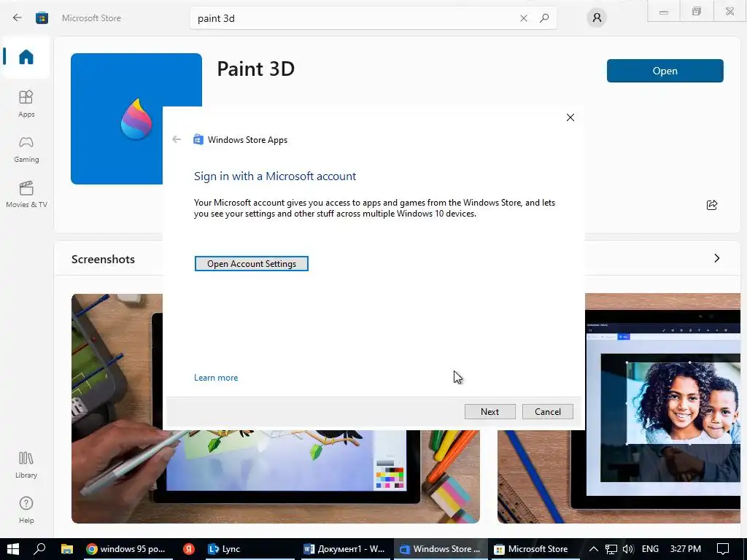
Task: Expand Screenshots with the chevron arrow
Action: click(717, 258)
